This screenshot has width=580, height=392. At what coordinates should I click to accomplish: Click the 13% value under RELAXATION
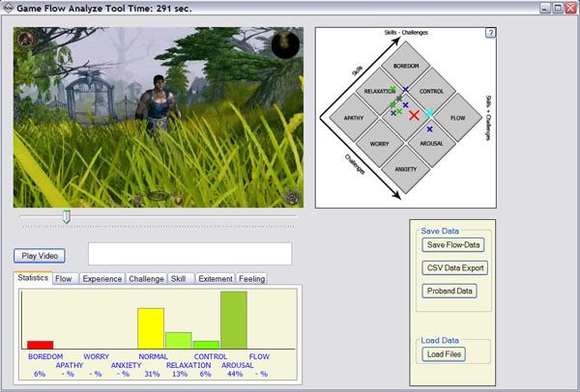tap(180, 374)
